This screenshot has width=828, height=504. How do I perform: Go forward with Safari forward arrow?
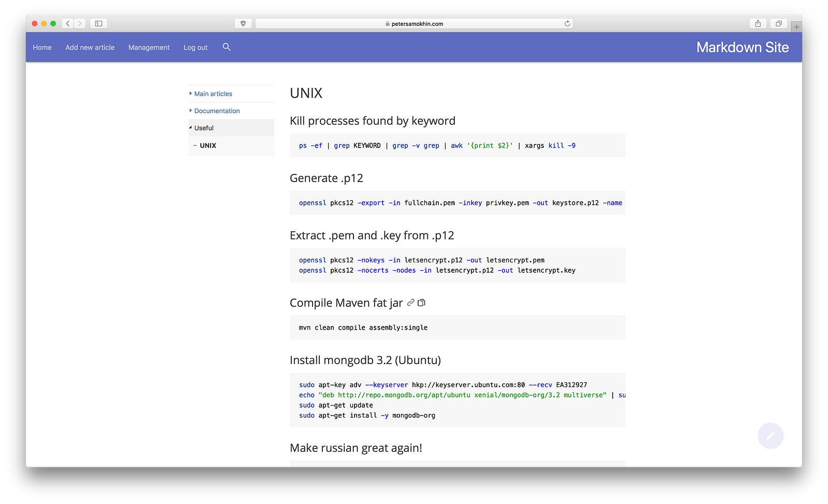click(80, 23)
